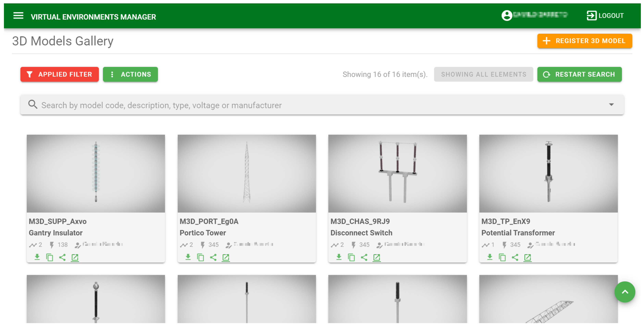Open the Applied Filter panel

tap(59, 74)
